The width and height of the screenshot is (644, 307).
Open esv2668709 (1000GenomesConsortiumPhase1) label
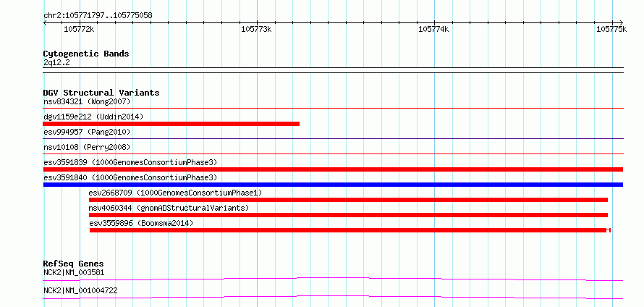point(175,193)
